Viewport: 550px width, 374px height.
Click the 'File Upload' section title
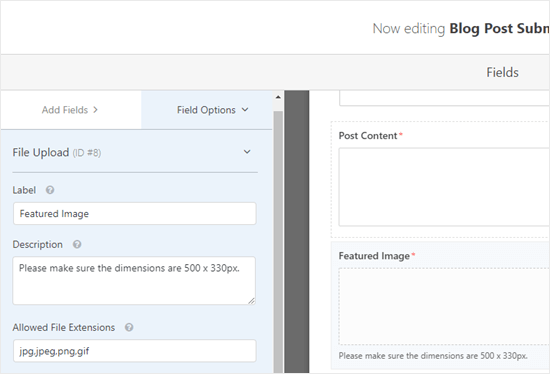(x=41, y=153)
